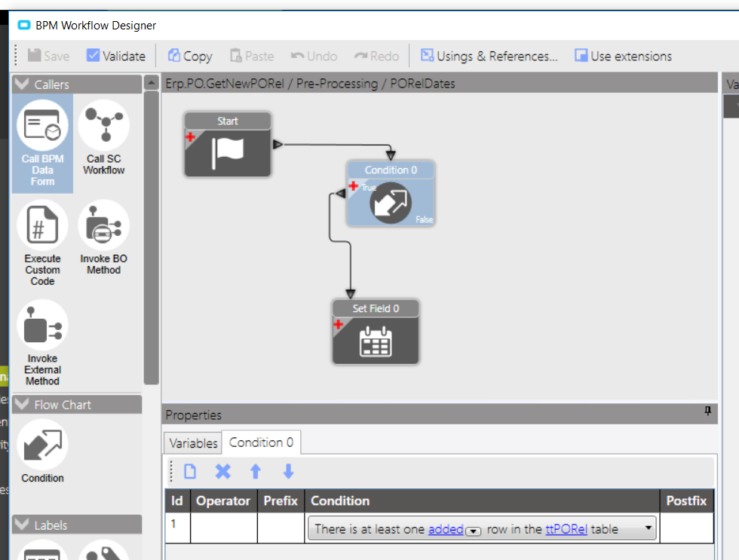Pin the Properties panel

click(x=707, y=412)
